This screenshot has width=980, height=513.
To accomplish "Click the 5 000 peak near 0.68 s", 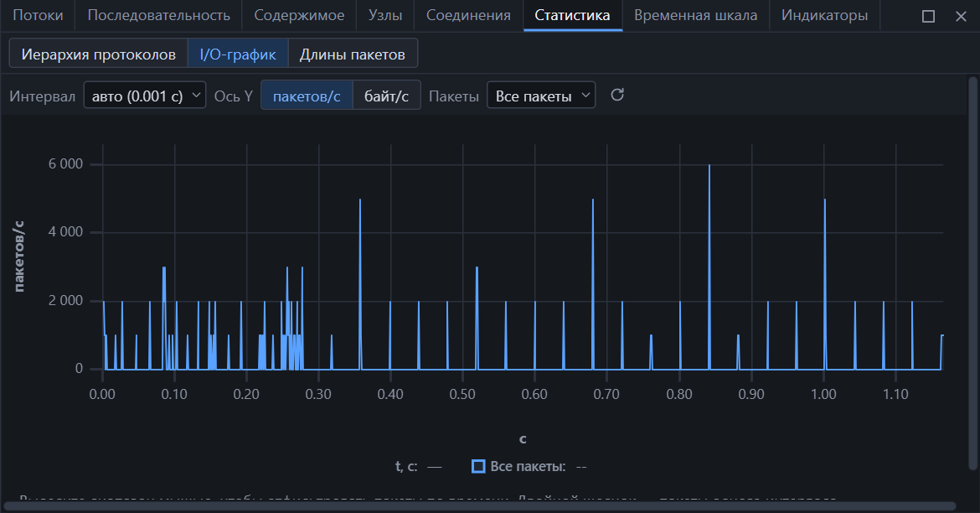I will click(592, 199).
